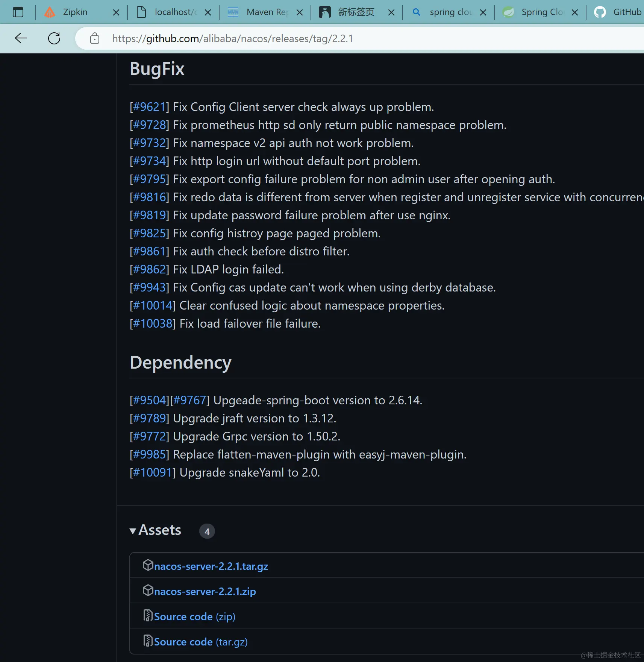This screenshot has height=662, width=644.
Task: Close the Zipkin tab
Action: [x=116, y=12]
